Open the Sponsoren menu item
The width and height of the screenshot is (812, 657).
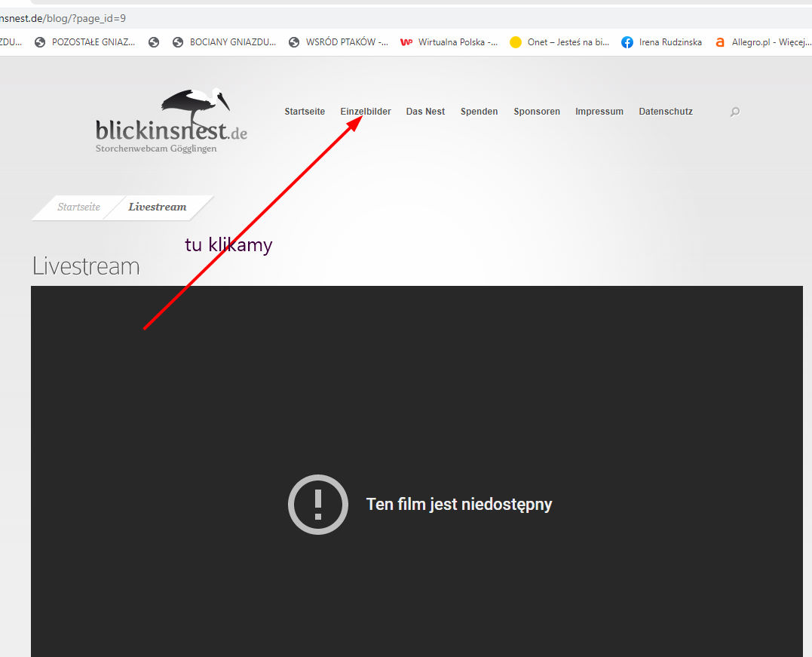pyautogui.click(x=537, y=112)
